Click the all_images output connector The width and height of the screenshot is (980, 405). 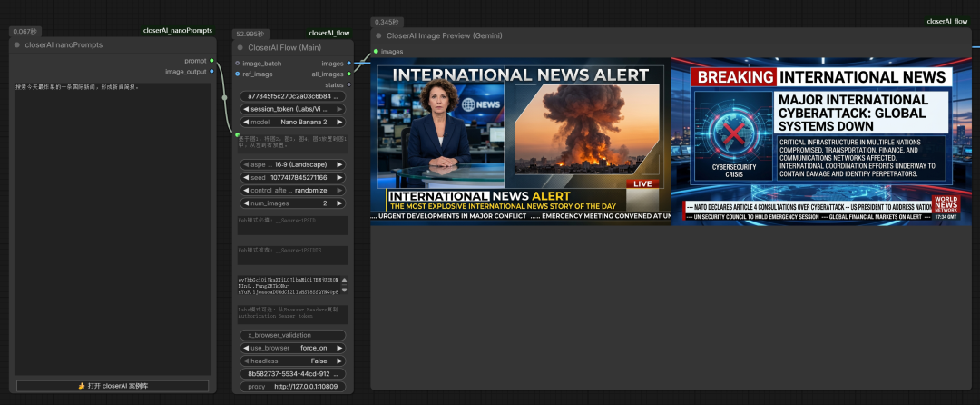tap(349, 74)
